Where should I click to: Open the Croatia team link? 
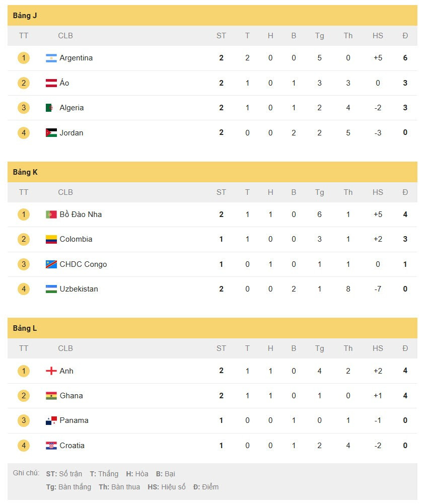(72, 446)
